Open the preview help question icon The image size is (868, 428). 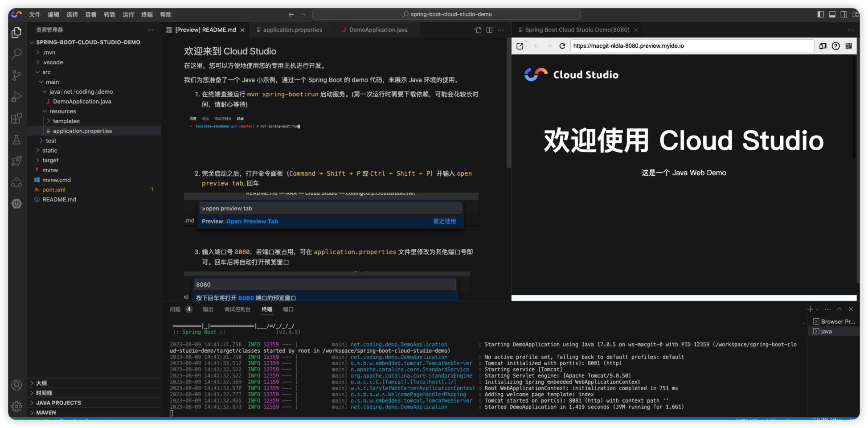click(x=836, y=46)
